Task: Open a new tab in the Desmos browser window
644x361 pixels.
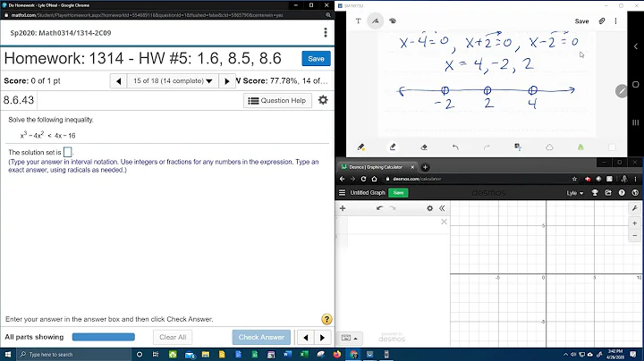Action: (x=425, y=167)
